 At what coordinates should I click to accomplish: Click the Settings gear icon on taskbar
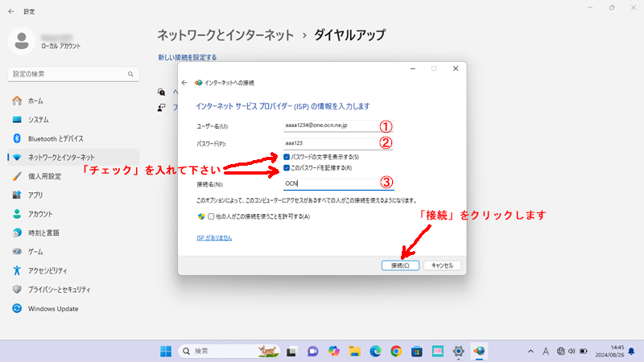(x=458, y=351)
